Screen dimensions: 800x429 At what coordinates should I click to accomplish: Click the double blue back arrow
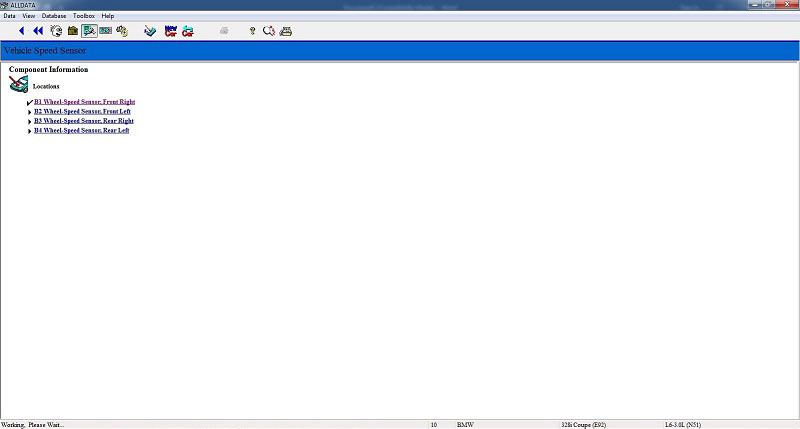(38, 31)
